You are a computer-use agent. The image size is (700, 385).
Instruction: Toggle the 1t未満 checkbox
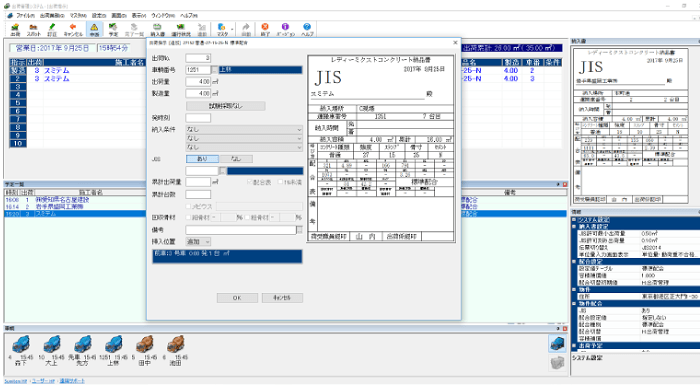click(280, 182)
